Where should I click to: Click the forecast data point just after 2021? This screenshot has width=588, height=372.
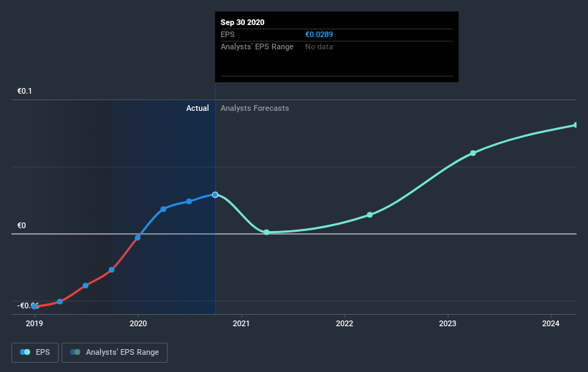click(x=266, y=232)
